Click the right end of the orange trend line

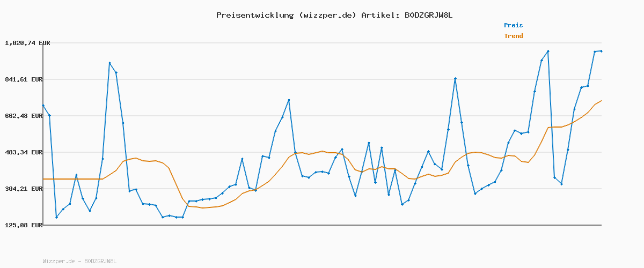pyautogui.click(x=601, y=101)
